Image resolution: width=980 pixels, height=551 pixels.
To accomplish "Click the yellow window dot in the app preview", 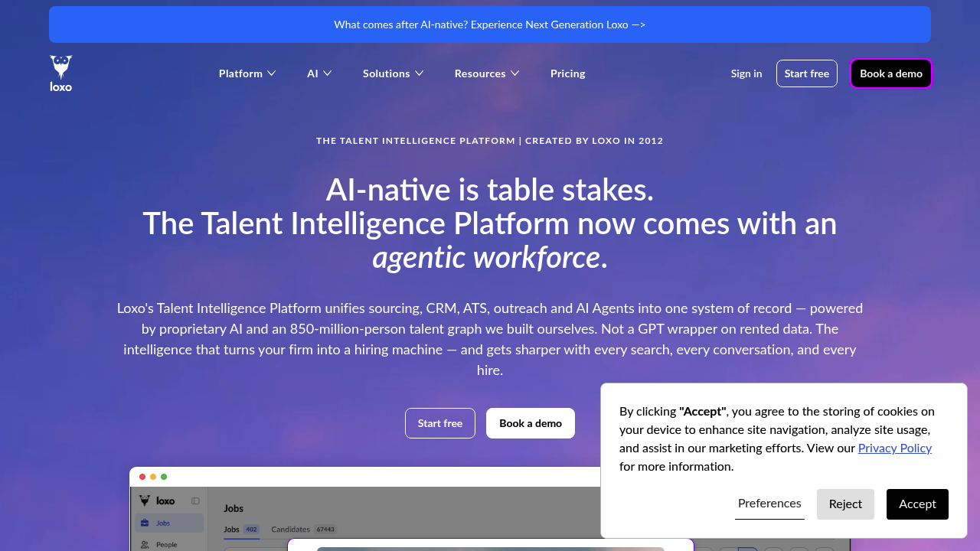I will pos(153,477).
